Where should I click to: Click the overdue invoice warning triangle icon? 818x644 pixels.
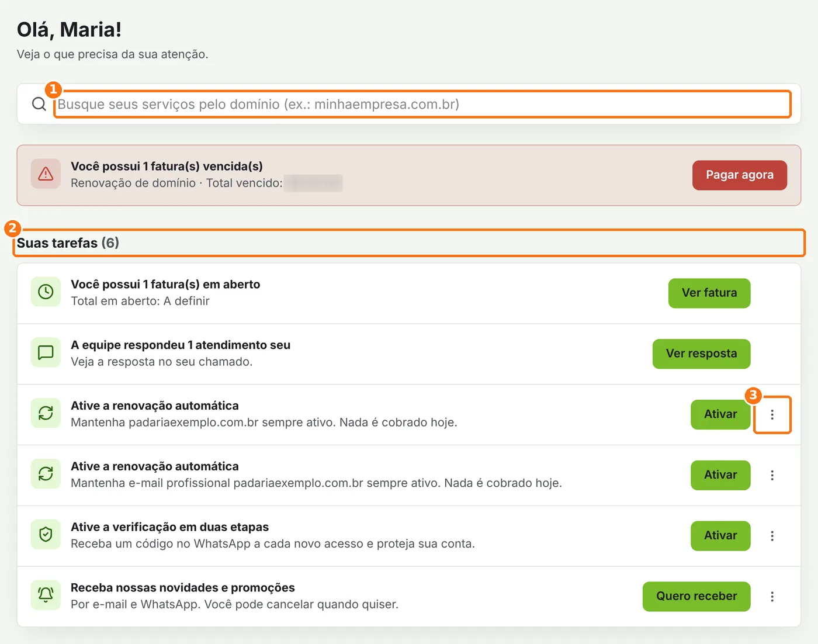coord(46,174)
